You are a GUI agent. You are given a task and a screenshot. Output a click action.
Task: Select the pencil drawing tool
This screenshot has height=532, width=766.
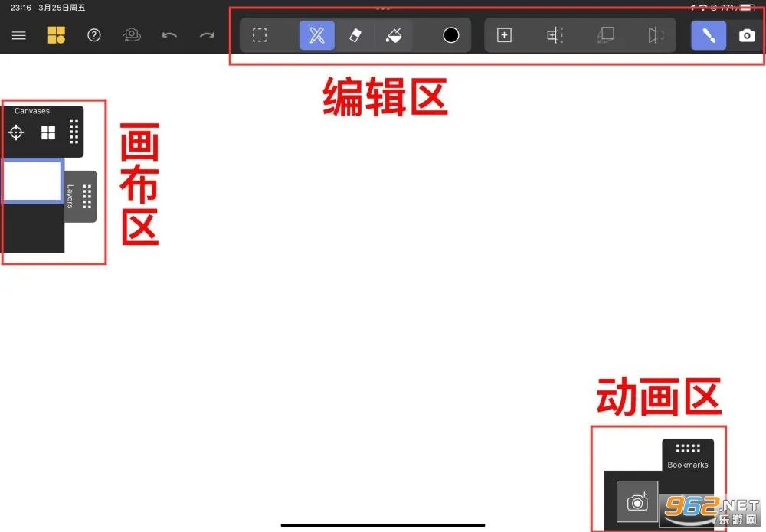[317, 35]
